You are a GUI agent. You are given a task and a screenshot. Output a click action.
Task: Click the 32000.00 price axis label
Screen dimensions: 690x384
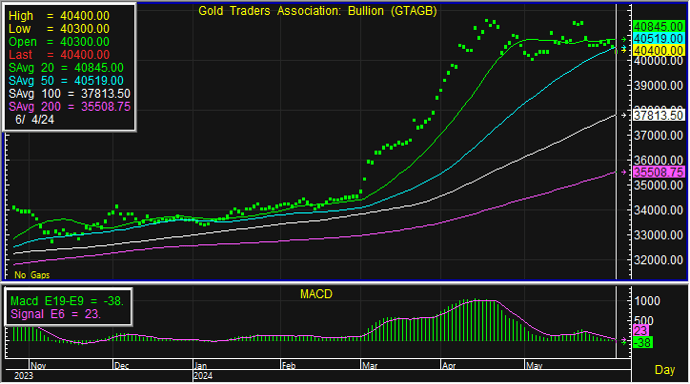click(x=658, y=260)
